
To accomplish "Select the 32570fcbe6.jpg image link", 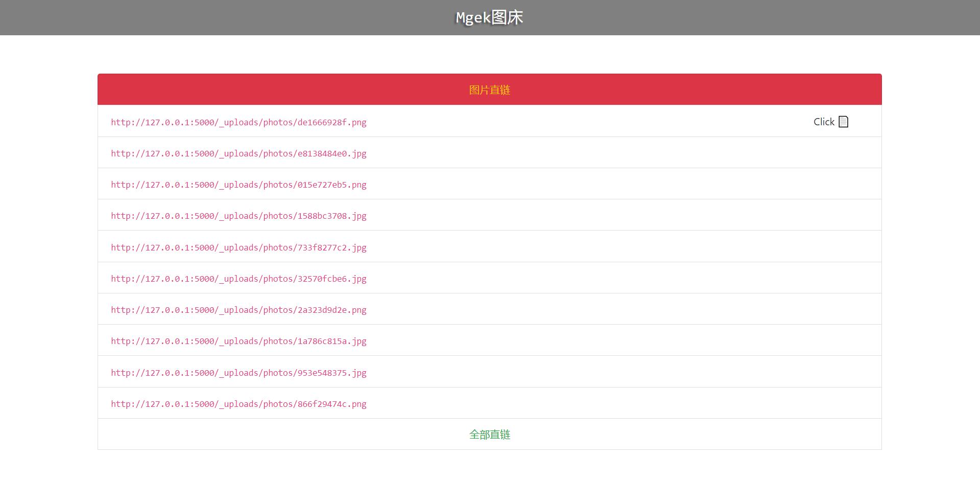I will (x=238, y=279).
